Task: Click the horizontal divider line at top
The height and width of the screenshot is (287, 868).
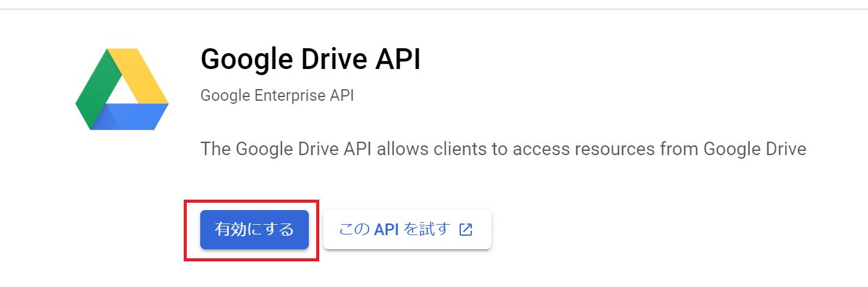Action: click(x=434, y=9)
